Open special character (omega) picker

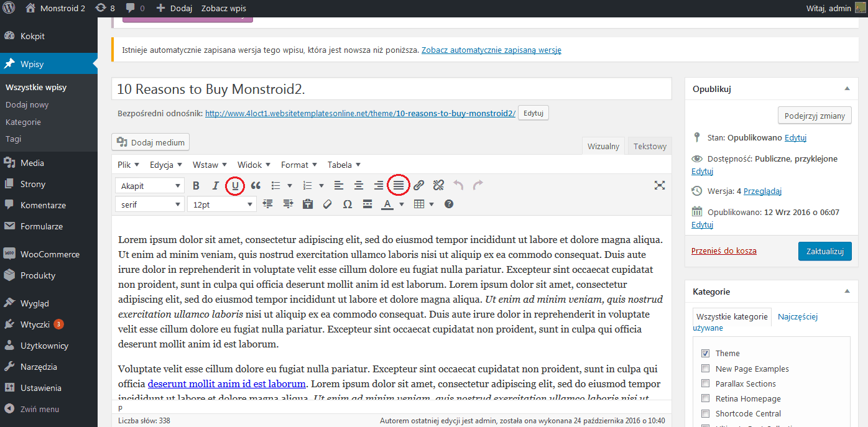point(348,204)
